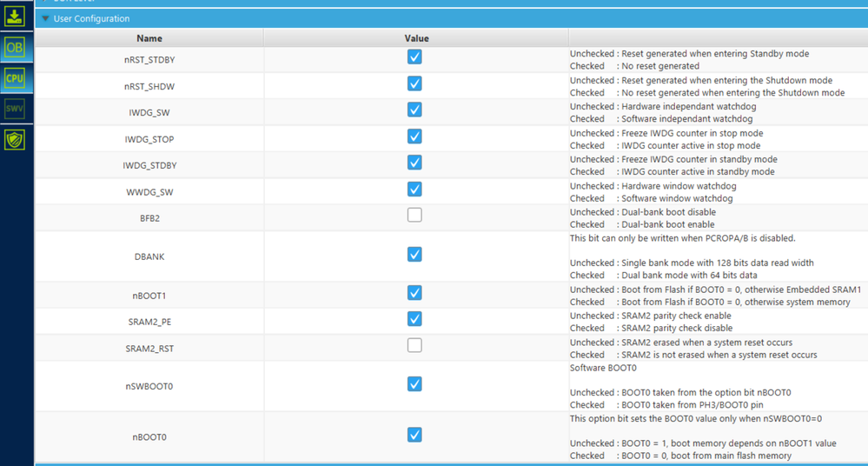Screen dimensions: 868x466
Task: Uncheck the nRST_STDBY checkbox
Action: tap(414, 57)
